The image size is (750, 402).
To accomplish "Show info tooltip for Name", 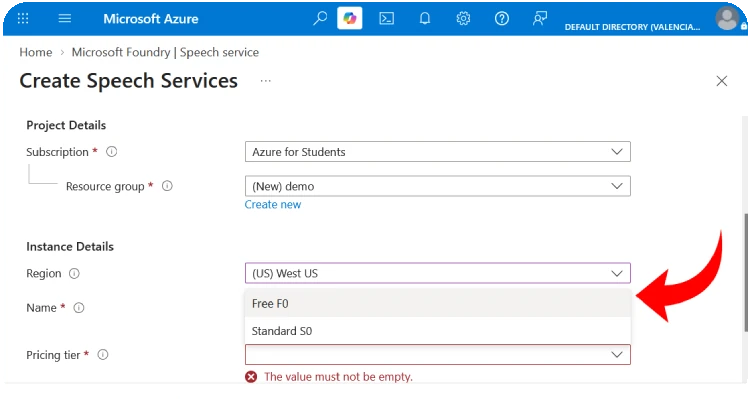I will [x=79, y=308].
